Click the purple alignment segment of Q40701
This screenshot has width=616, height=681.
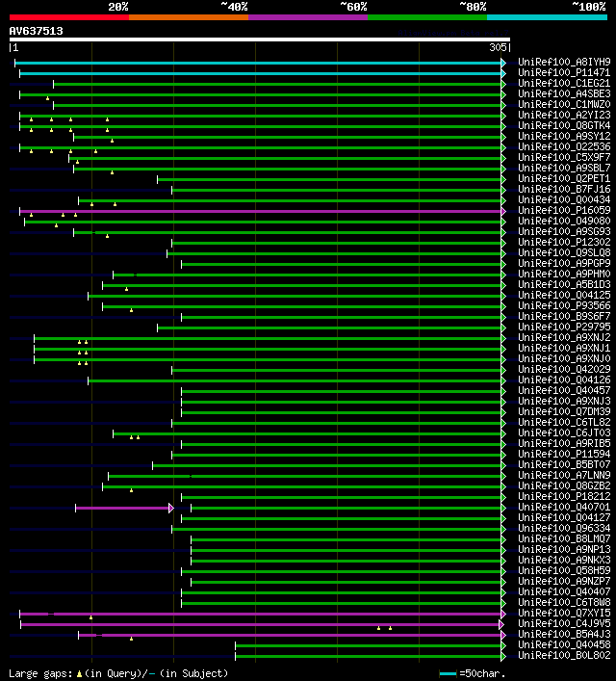[124, 508]
